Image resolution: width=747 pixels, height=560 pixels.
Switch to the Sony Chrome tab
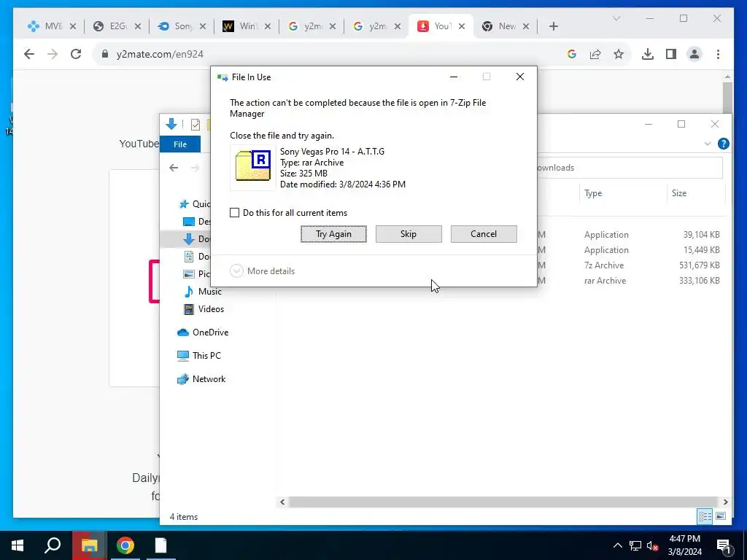click(182, 26)
